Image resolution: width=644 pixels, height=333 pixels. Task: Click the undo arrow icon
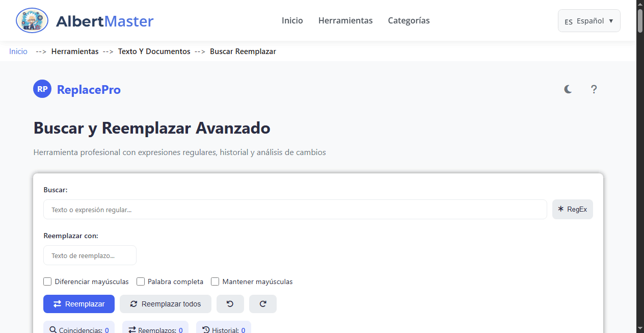point(230,303)
